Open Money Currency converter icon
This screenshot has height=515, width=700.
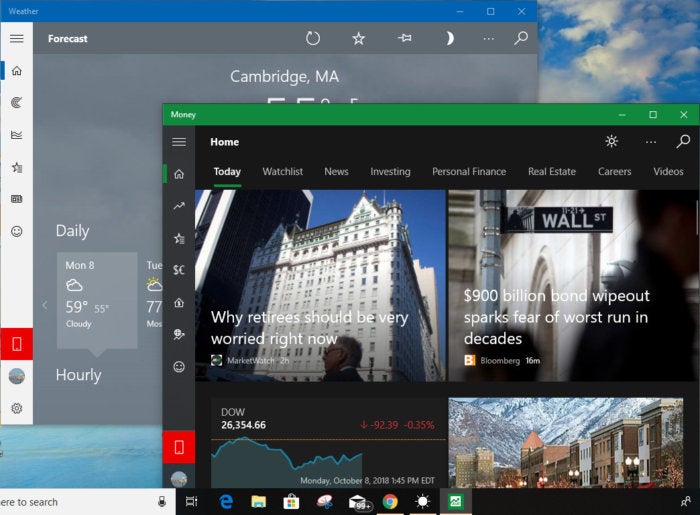tap(179, 270)
